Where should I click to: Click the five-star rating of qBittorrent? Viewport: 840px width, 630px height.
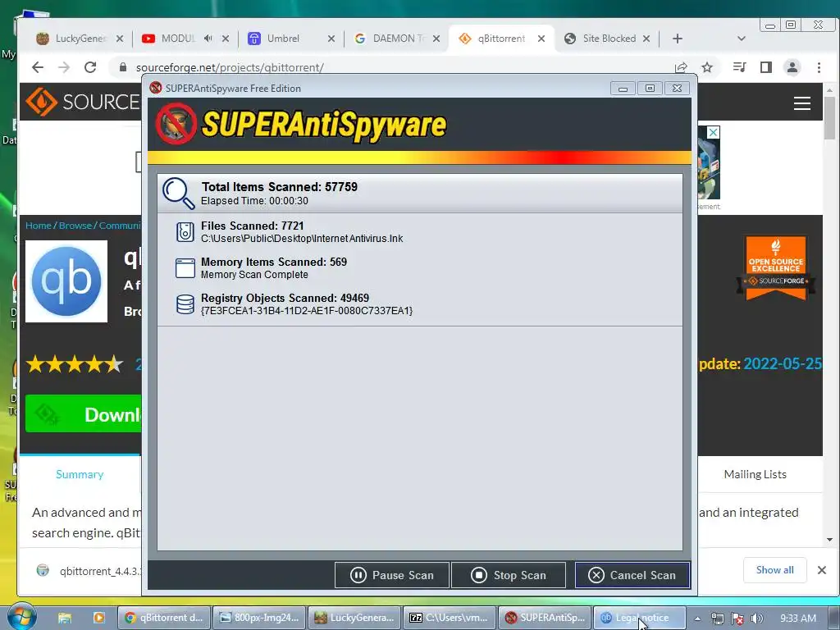[75, 364]
